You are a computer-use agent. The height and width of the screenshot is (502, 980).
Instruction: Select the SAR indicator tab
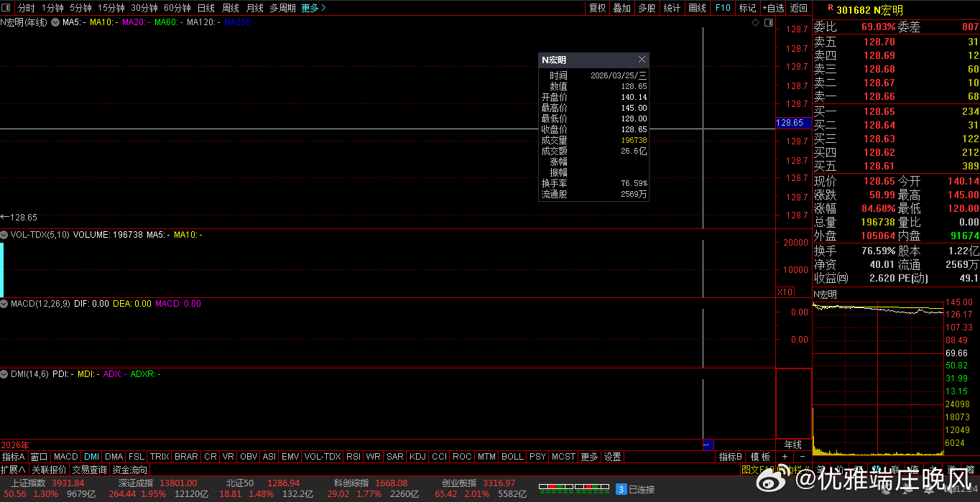coord(394,457)
